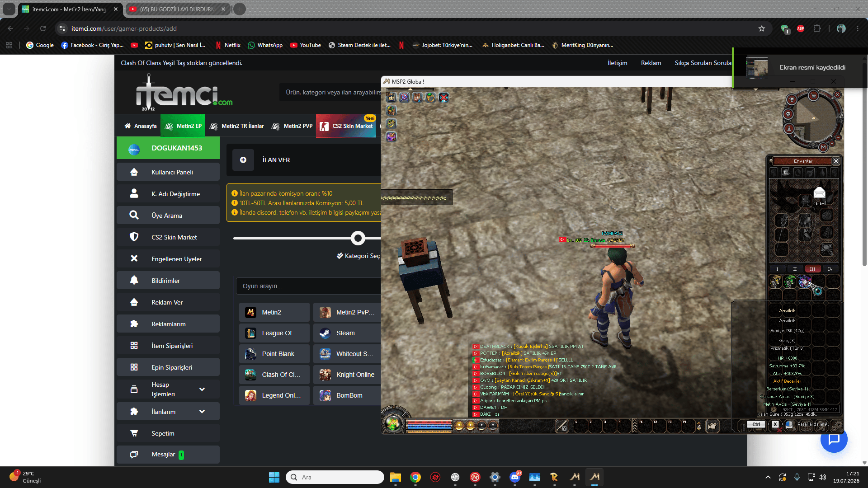Open the big map with M button
Screen dimensions: 868x488
[823, 147]
